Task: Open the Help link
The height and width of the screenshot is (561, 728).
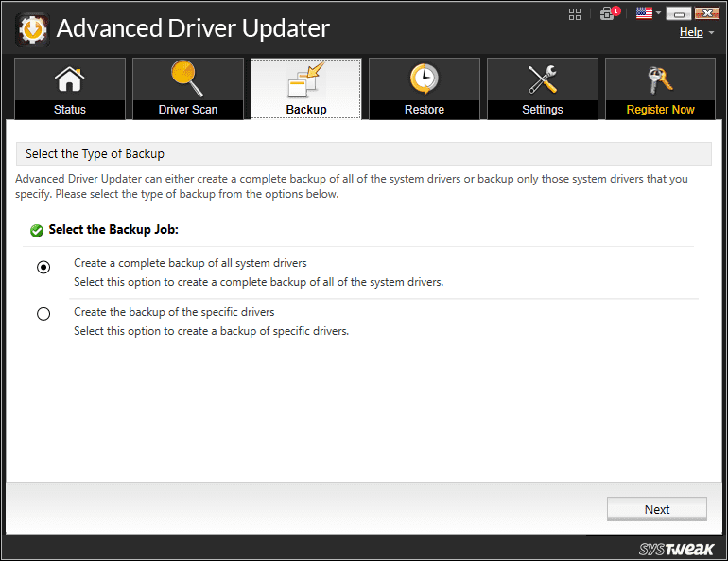Action: pos(691,32)
